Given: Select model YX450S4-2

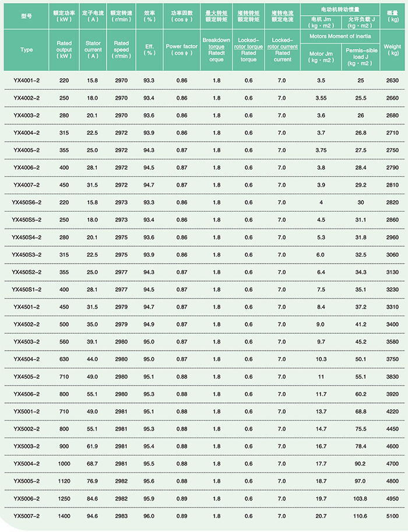Looking at the screenshot, I should point(26,237).
